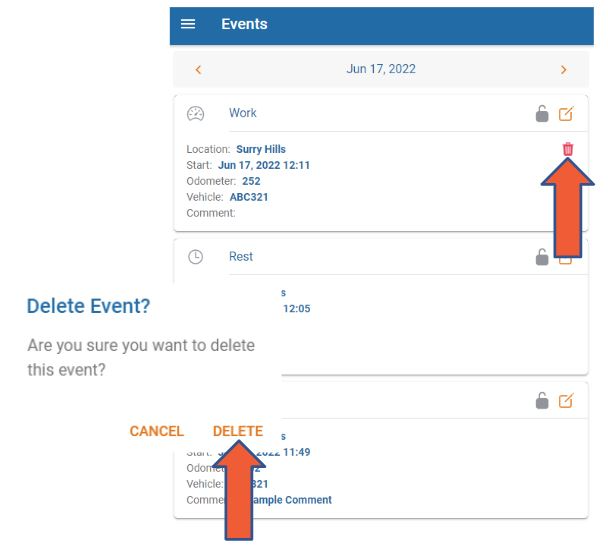Click the Jun 17, 2022 date label

[381, 70]
